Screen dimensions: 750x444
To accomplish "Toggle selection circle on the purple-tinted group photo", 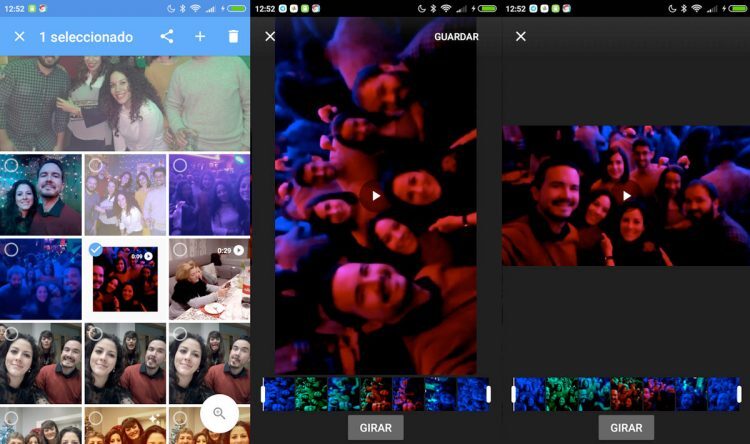I will click(180, 165).
